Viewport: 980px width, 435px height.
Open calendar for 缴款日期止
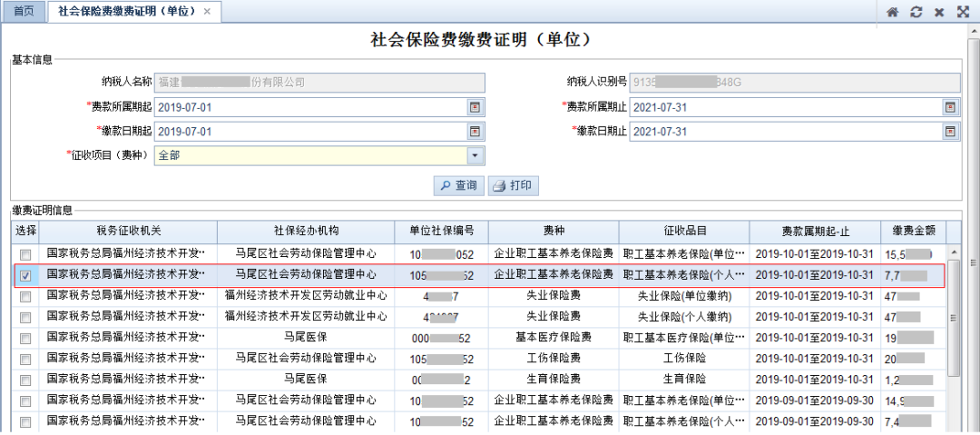pyautogui.click(x=950, y=132)
